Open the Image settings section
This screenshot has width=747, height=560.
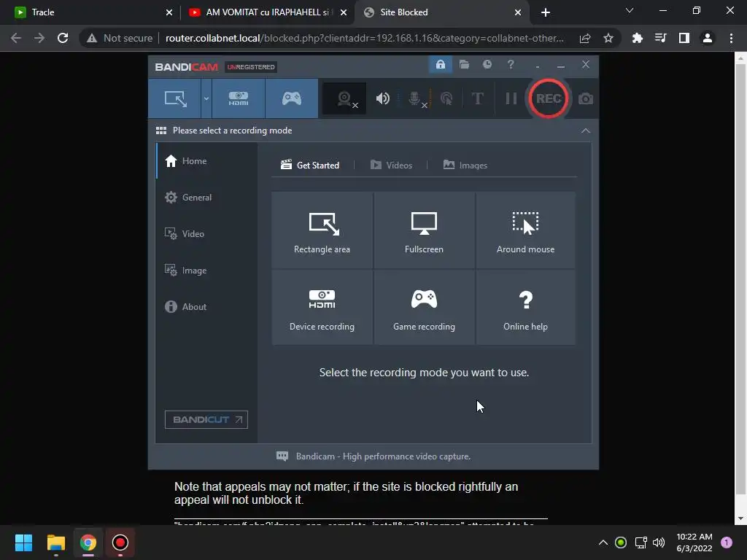click(206, 270)
